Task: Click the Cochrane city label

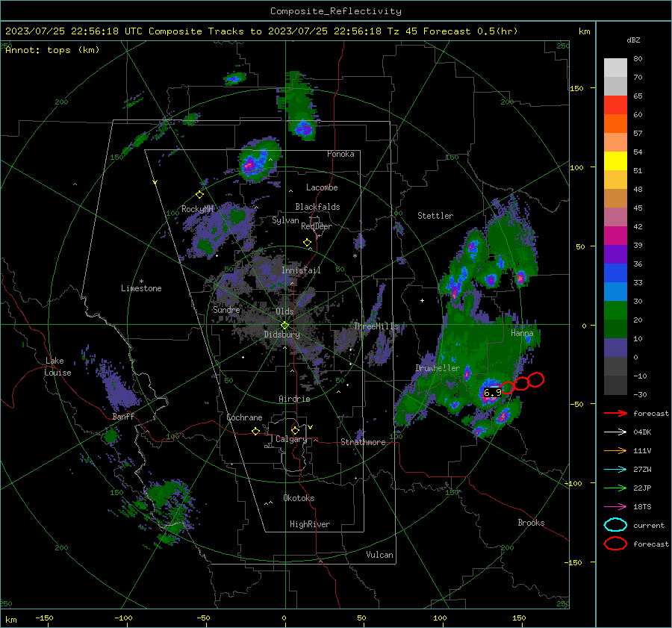Action: pos(244,417)
